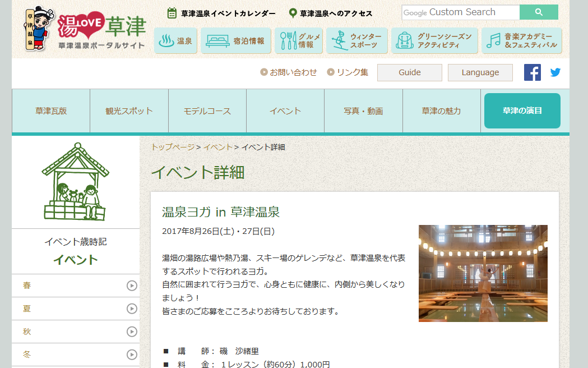The image size is (588, 368).
Task: Click the bed lodging icon
Action: [x=217, y=40]
